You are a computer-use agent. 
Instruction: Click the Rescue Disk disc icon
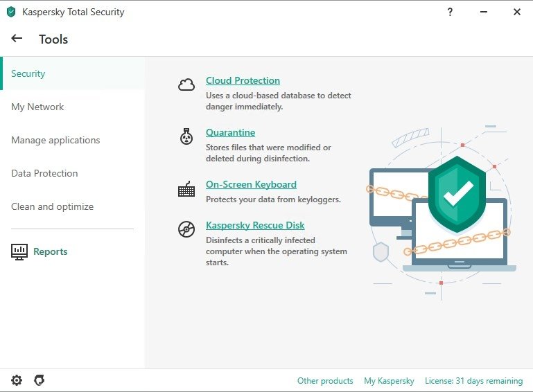click(186, 229)
